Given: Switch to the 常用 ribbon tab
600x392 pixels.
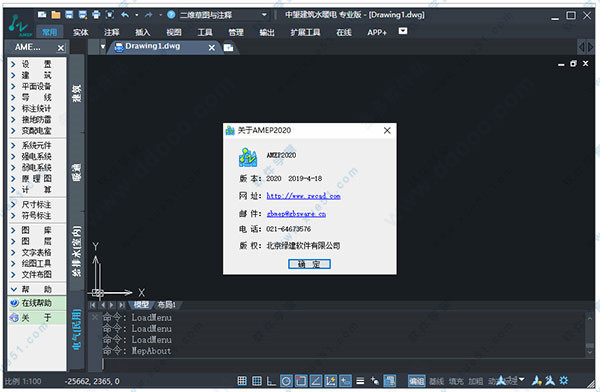Looking at the screenshot, I should [49, 32].
